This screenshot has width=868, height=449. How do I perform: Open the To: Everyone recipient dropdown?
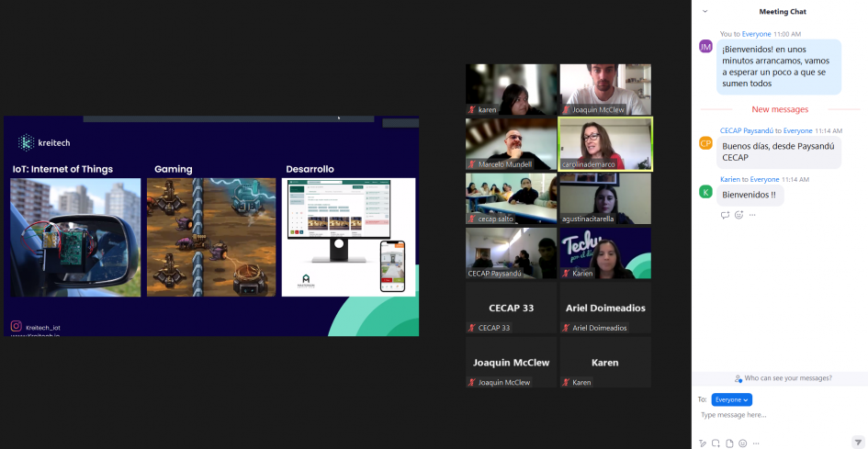pos(731,399)
